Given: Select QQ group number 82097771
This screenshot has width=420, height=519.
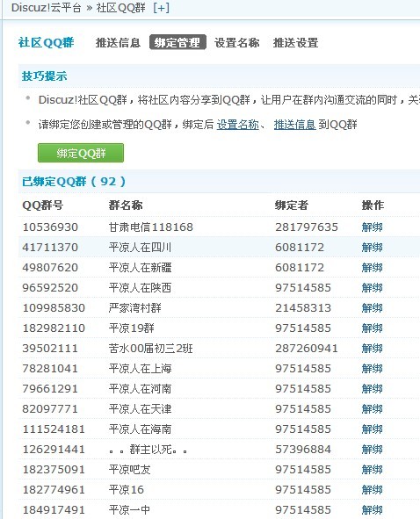Looking at the screenshot, I should pos(50,409).
